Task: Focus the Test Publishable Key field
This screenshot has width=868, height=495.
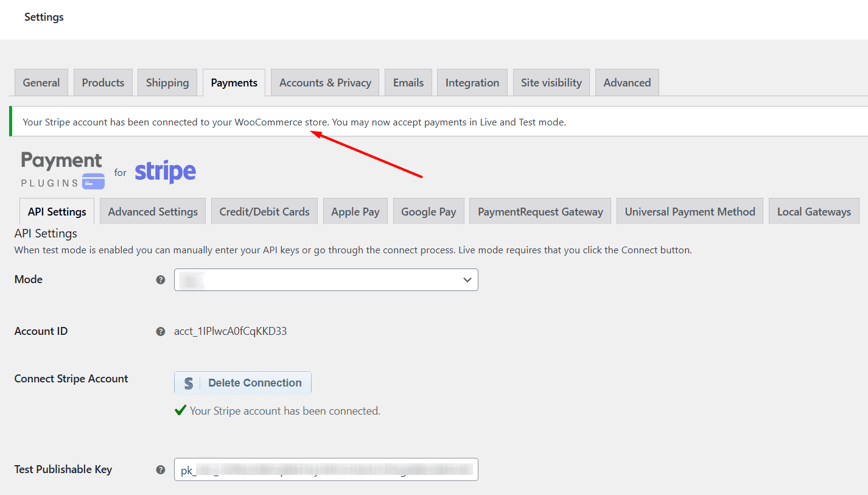Action: (326, 469)
